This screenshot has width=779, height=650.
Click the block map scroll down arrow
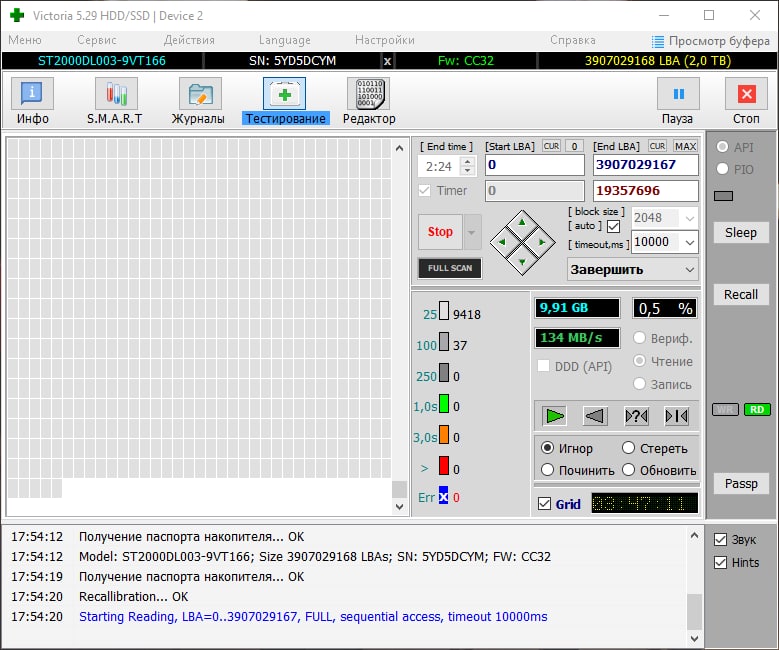tap(400, 507)
